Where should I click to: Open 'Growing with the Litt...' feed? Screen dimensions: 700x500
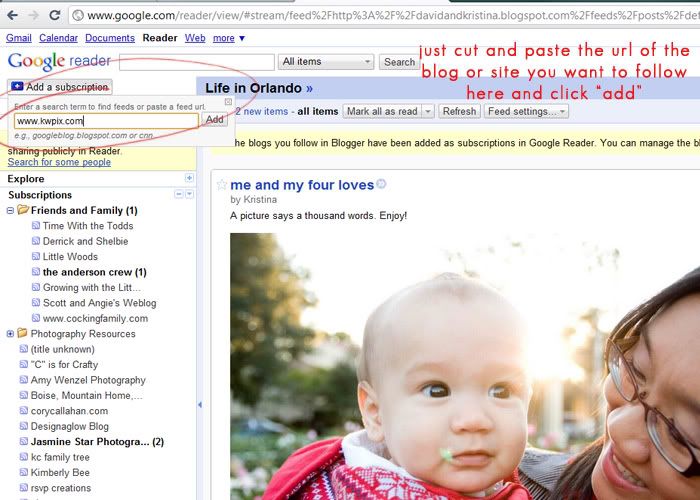[x=92, y=288]
